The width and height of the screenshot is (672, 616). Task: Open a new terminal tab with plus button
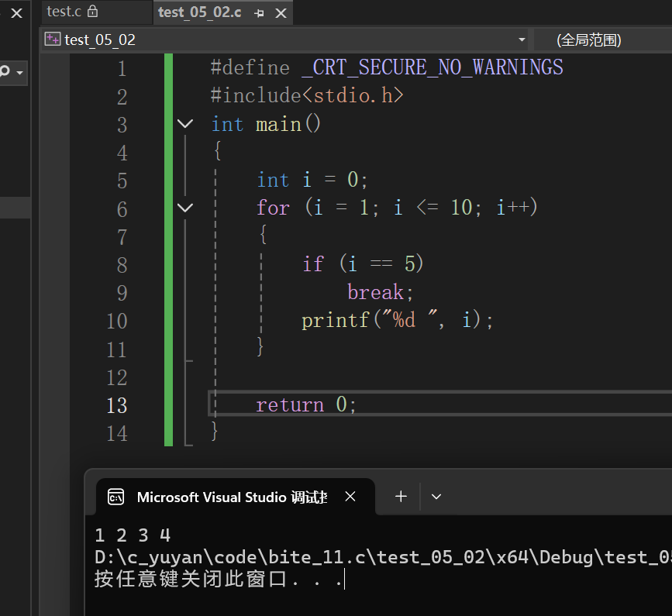pos(401,497)
